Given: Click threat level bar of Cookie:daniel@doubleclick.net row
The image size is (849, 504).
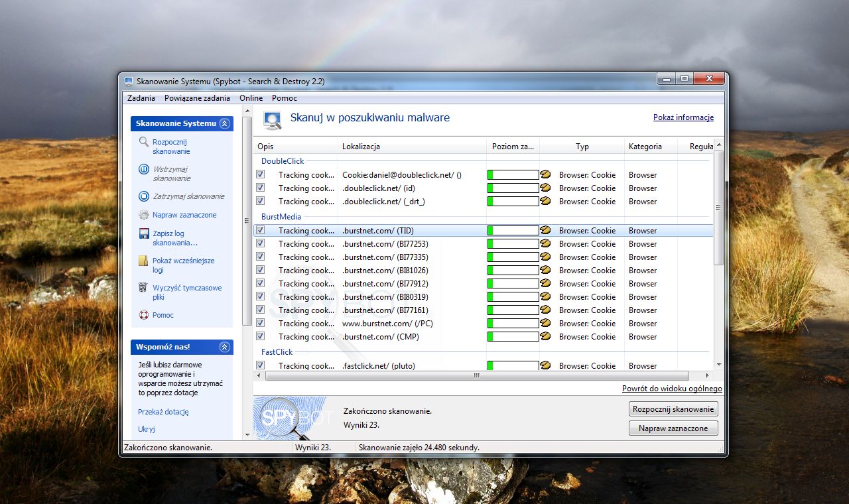Looking at the screenshot, I should (513, 174).
